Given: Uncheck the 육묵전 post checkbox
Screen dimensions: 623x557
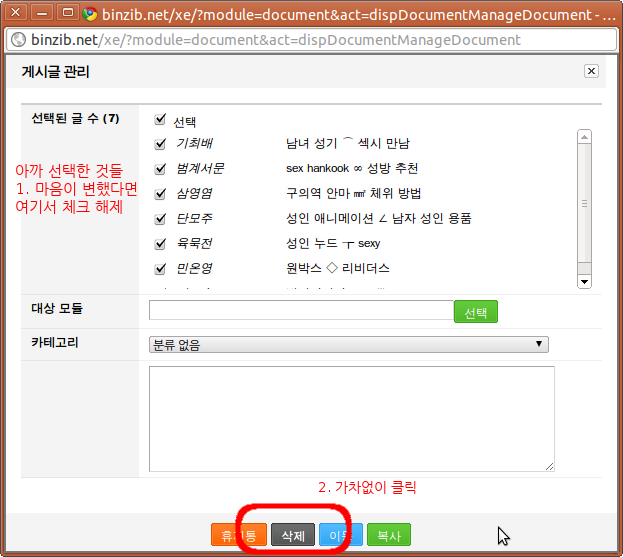Looking at the screenshot, I should [x=160, y=244].
